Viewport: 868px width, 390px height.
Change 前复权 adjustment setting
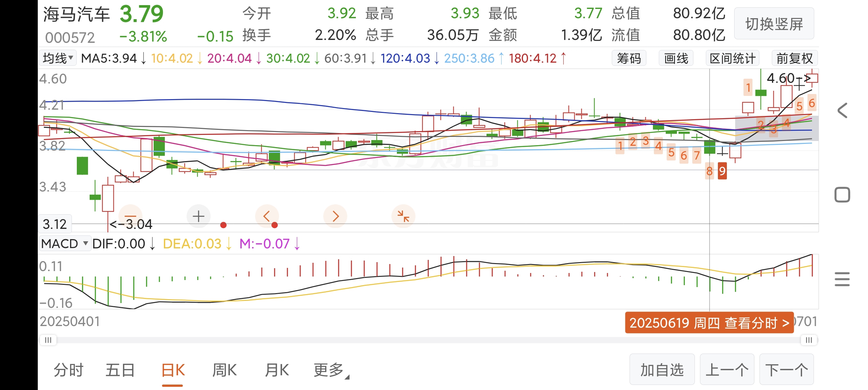tap(794, 58)
